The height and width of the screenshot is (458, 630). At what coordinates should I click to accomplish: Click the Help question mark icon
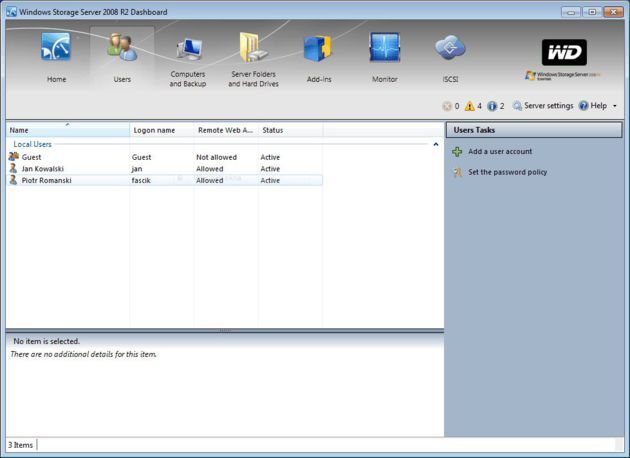click(x=583, y=106)
